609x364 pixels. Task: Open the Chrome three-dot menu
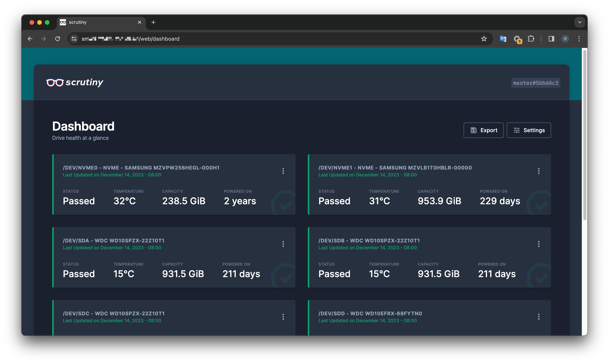click(x=579, y=39)
